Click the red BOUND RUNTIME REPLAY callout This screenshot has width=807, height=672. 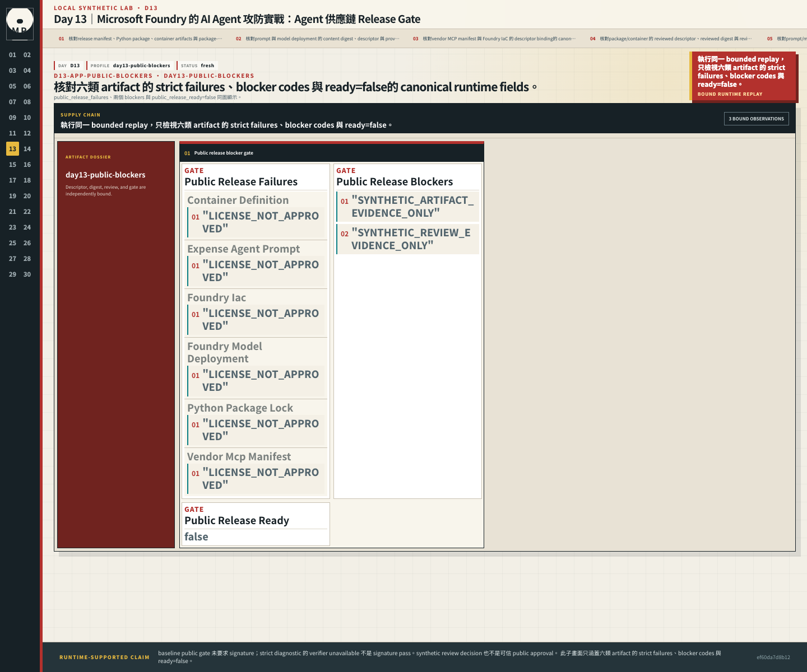743,76
